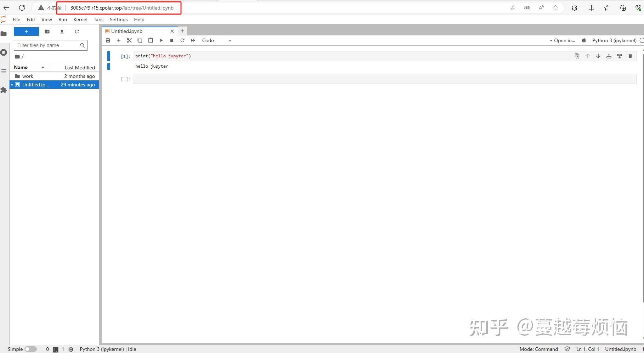This screenshot has height=353, width=644.
Task: Save the notebook using the save icon
Action: 108,40
